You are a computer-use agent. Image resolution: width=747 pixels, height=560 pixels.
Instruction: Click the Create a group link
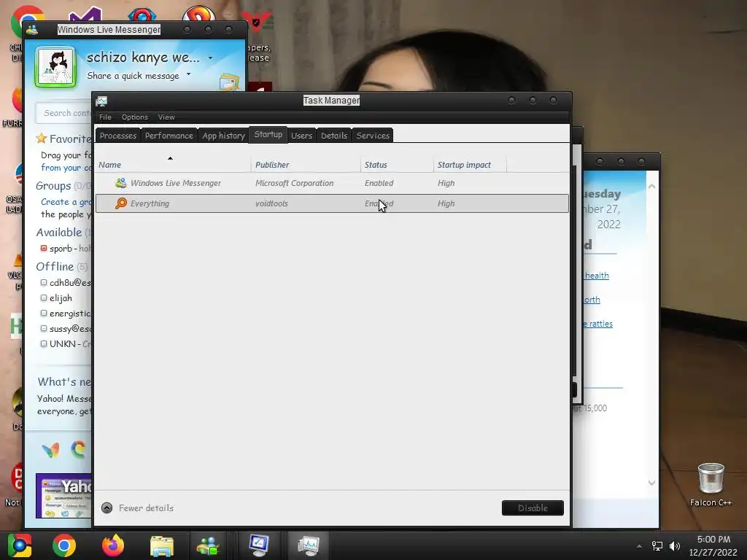coord(66,202)
